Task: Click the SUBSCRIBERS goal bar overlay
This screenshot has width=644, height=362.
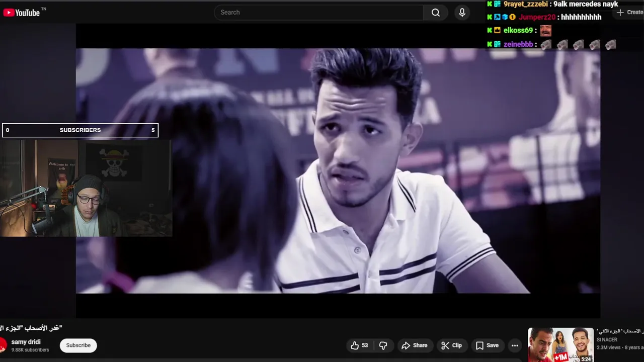Action: [80, 130]
